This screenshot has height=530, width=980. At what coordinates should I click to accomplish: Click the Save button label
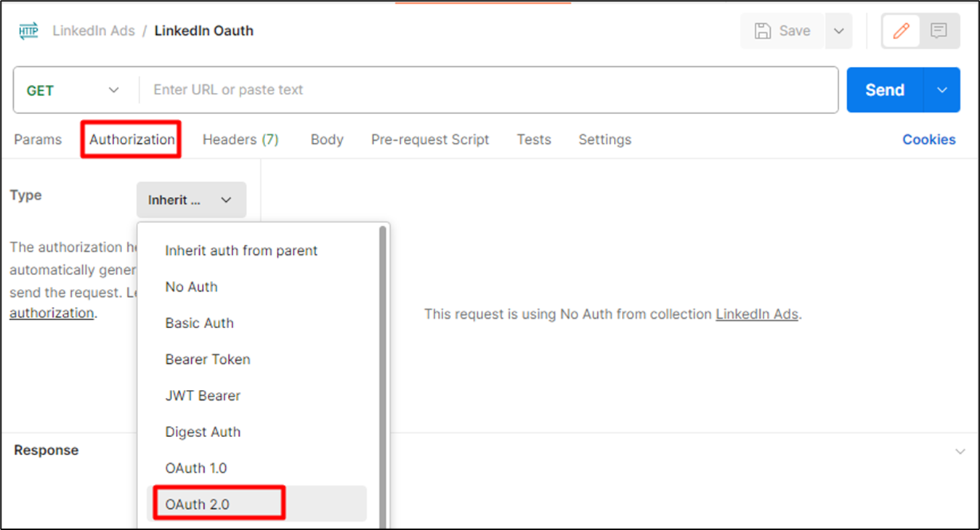tap(794, 31)
